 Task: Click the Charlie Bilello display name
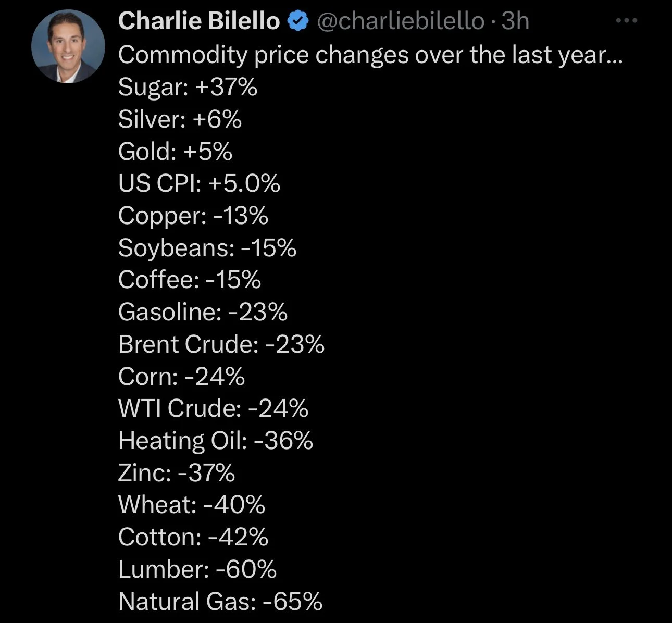coord(199,21)
